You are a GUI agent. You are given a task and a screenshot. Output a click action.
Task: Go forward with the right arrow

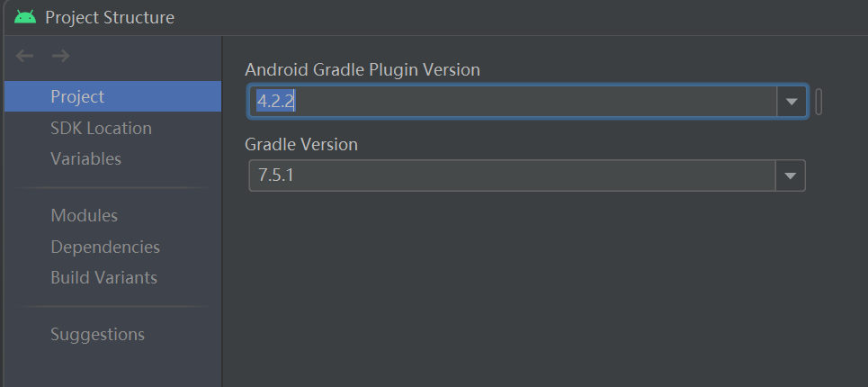[x=60, y=57]
